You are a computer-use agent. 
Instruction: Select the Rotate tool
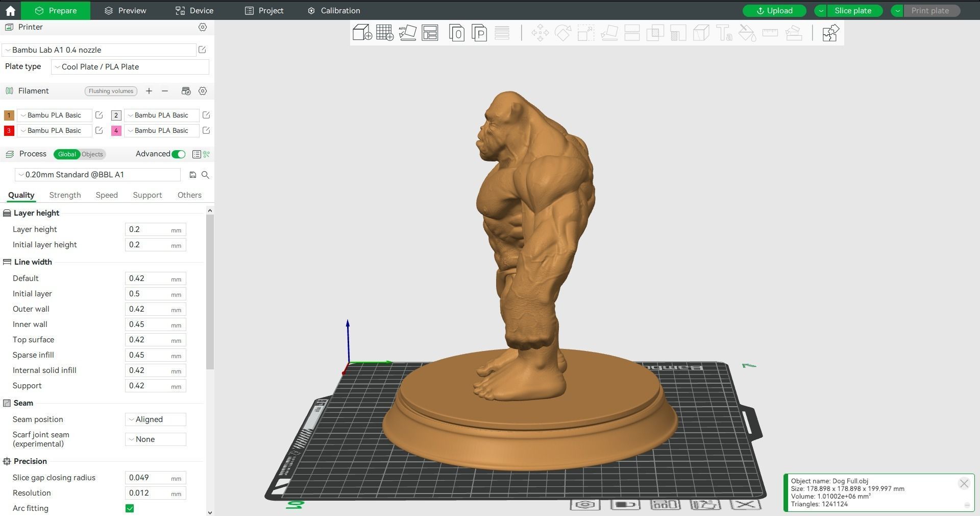[x=563, y=33]
